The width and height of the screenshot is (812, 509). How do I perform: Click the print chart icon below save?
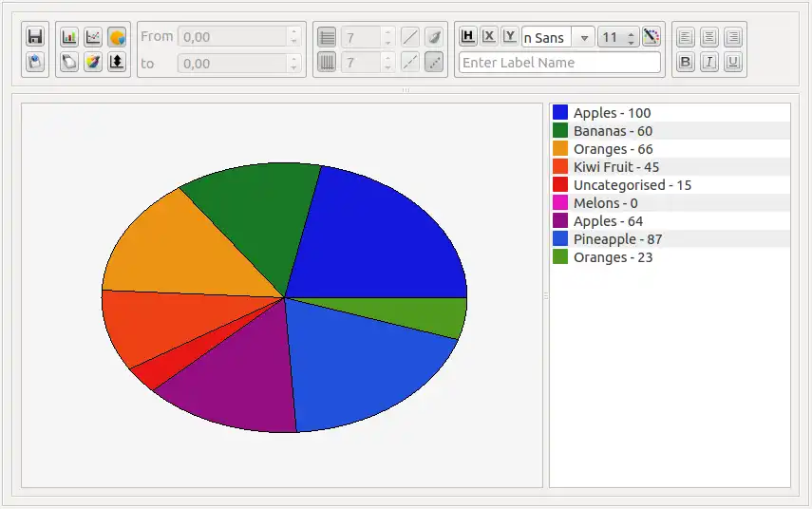[35, 62]
